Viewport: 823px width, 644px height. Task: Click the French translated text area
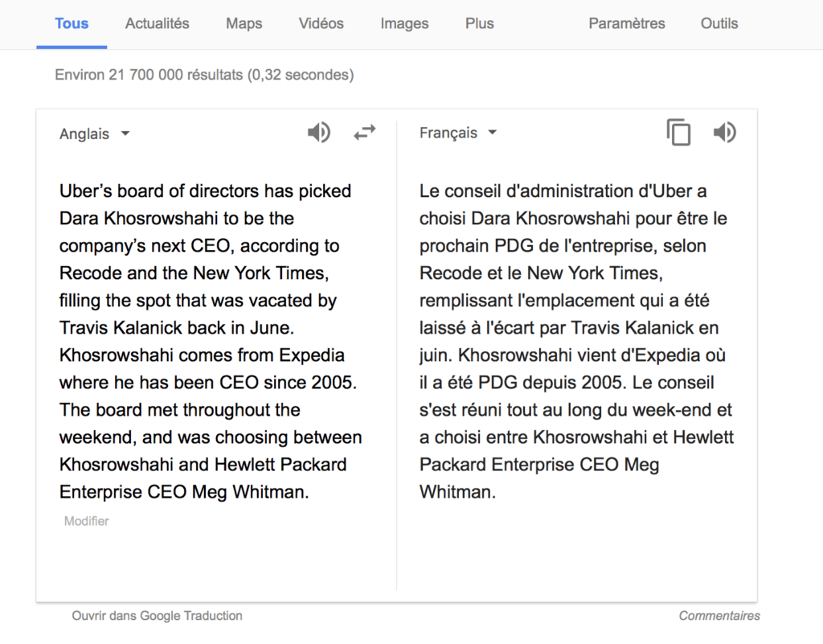pyautogui.click(x=576, y=341)
